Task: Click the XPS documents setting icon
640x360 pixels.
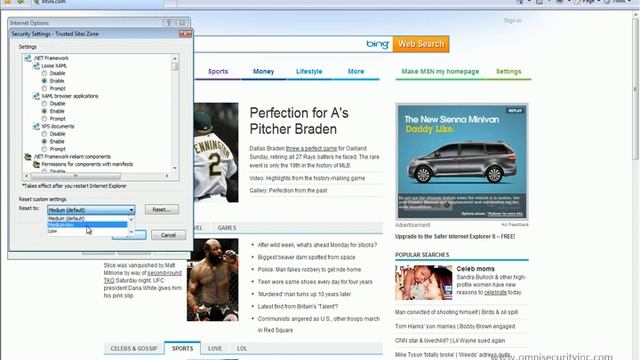Action: (x=36, y=126)
